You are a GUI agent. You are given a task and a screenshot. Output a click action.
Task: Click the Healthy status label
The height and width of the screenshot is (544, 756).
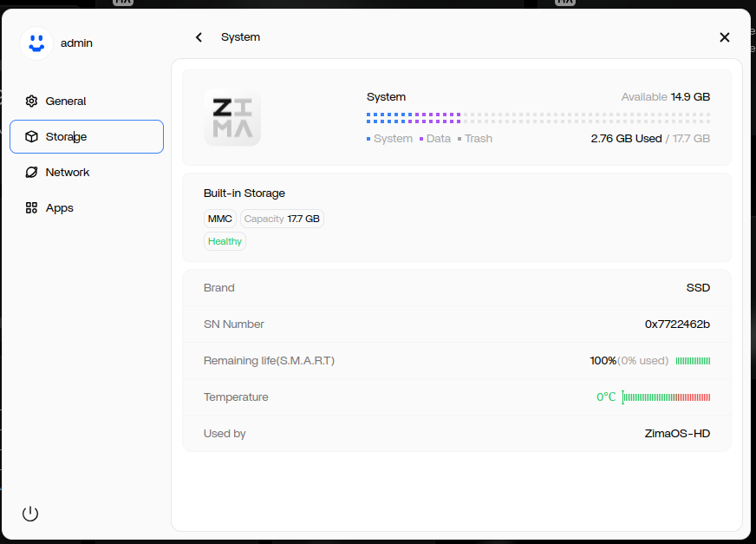point(225,240)
